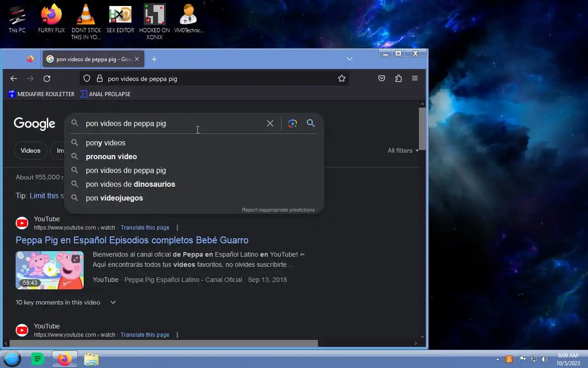Open the Action Center flag tray icon

523,359
